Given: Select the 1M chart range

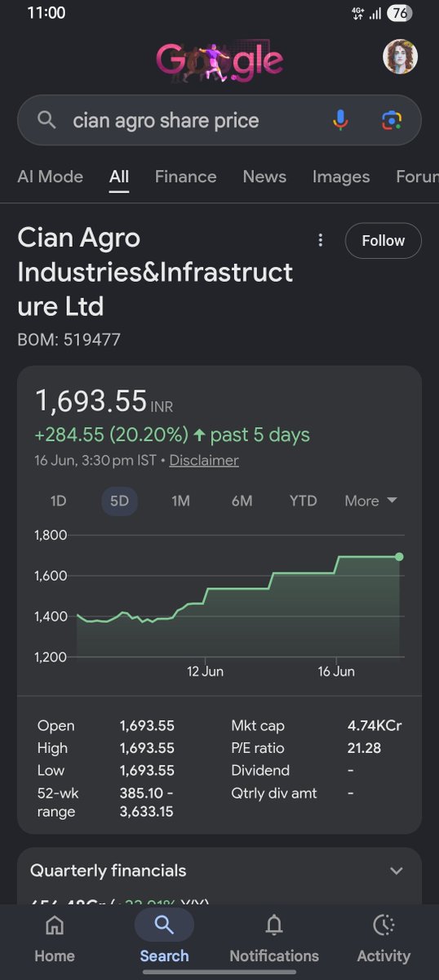Looking at the screenshot, I should point(181,501).
